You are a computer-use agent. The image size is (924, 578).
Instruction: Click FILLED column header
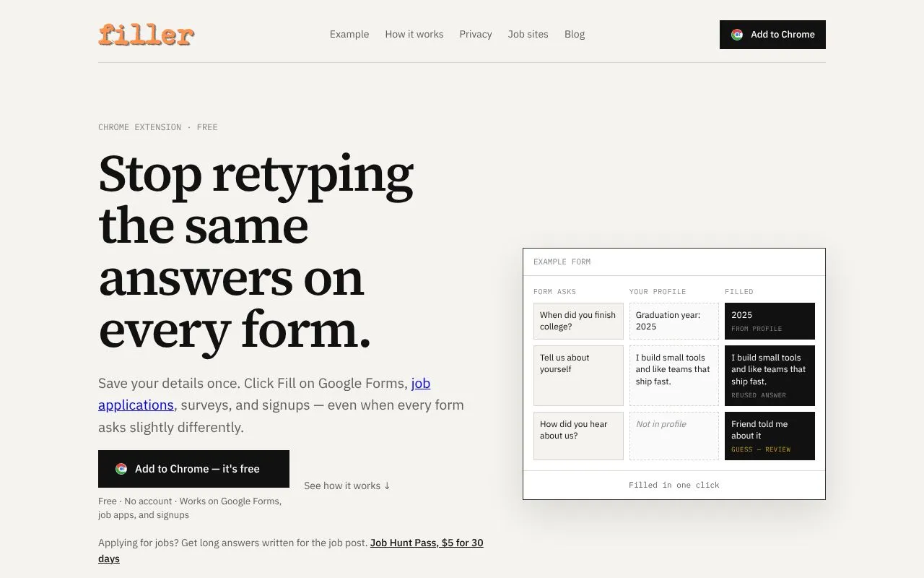point(739,292)
